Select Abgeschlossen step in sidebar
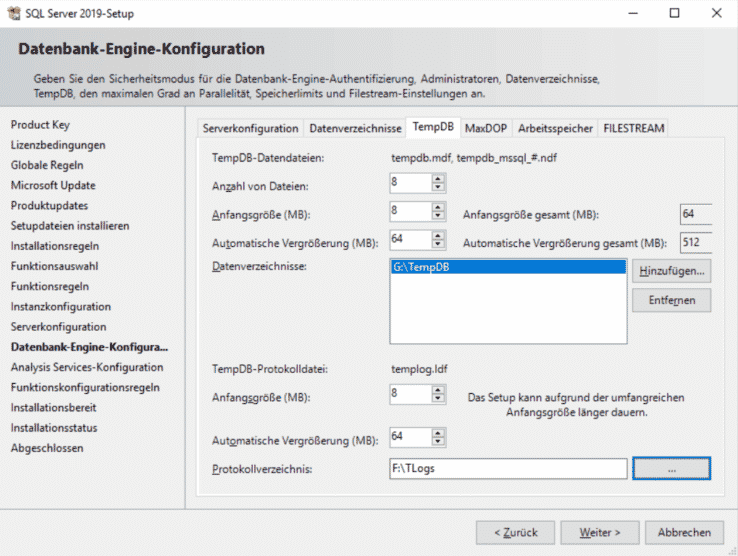The height and width of the screenshot is (556, 738). (x=47, y=448)
